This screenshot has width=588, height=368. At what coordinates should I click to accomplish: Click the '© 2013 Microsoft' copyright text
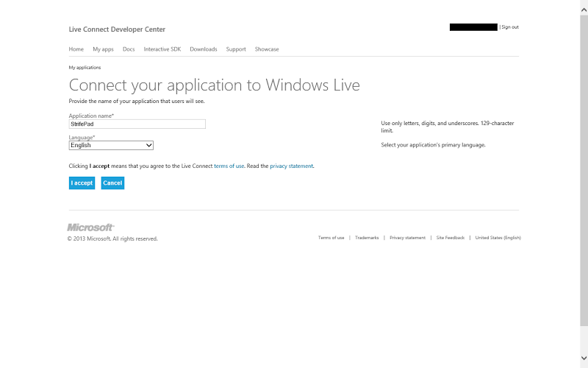pyautogui.click(x=112, y=238)
